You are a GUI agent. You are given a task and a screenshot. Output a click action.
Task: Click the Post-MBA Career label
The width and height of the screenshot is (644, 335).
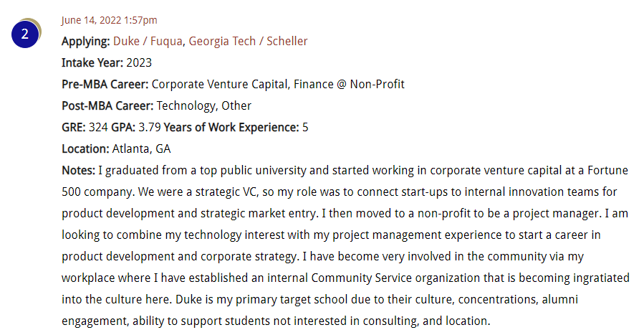[107, 105]
